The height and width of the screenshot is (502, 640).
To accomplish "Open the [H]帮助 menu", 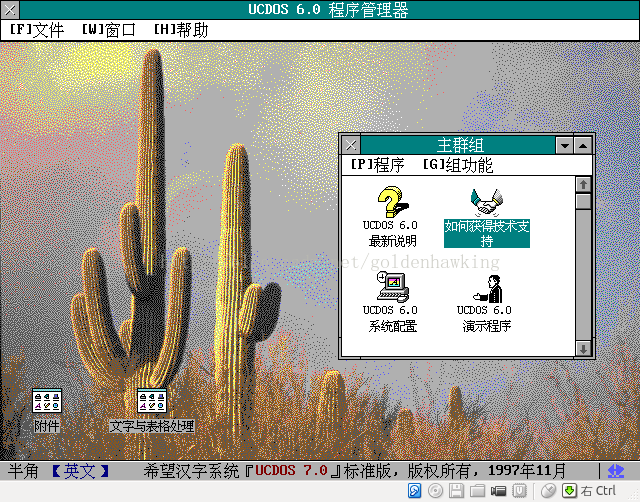I will pyautogui.click(x=181, y=30).
